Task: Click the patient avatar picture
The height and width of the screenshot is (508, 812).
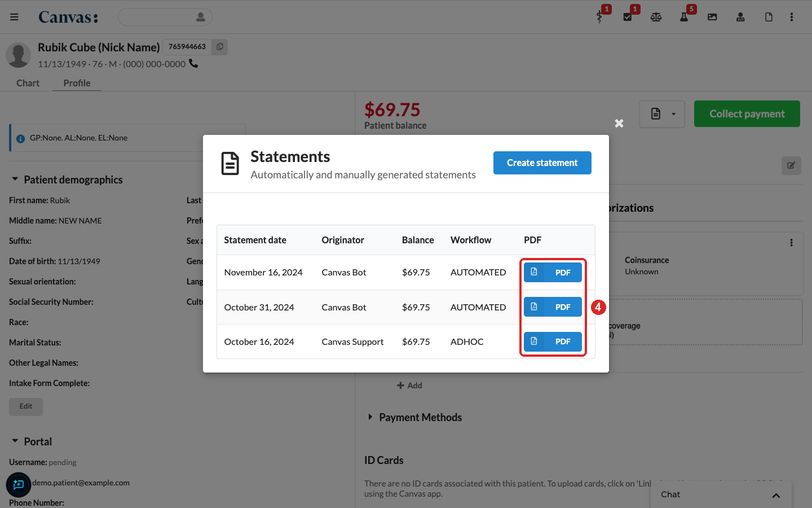Action: click(18, 55)
